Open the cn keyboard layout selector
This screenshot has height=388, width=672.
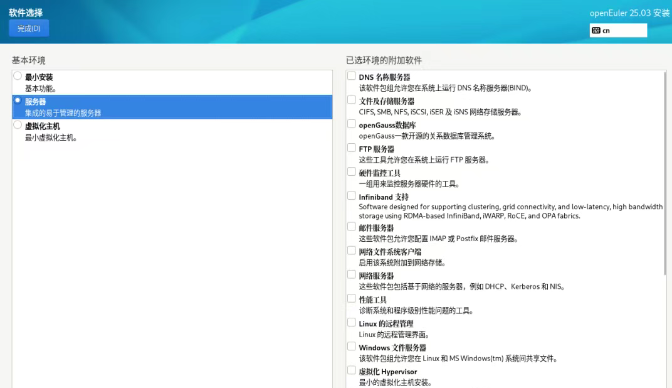tap(618, 30)
